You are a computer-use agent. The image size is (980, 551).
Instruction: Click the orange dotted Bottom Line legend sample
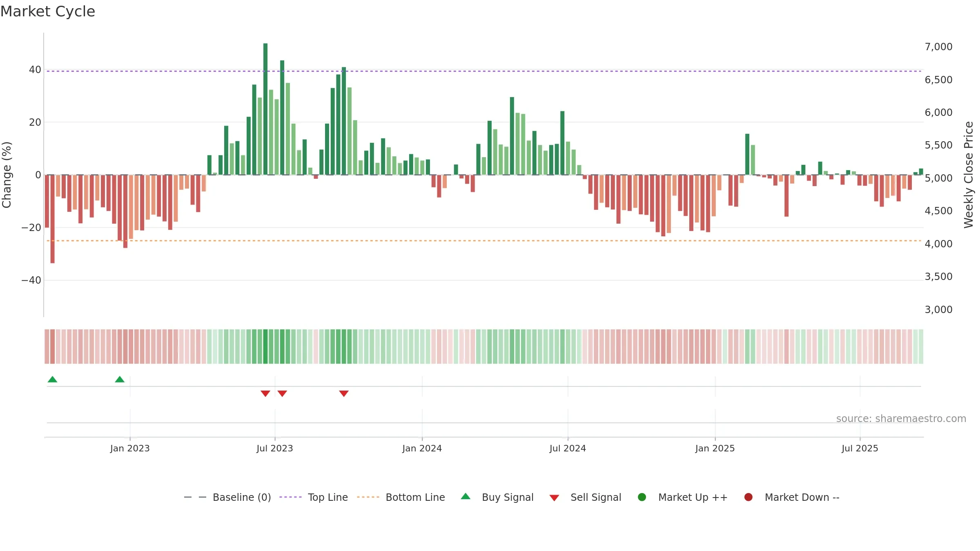click(x=368, y=497)
